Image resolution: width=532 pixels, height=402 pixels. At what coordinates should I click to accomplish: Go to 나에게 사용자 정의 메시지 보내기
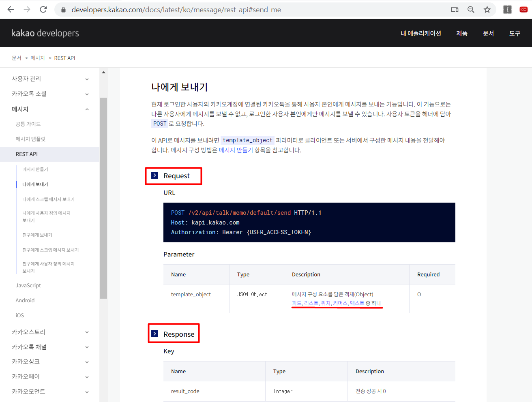coord(47,217)
